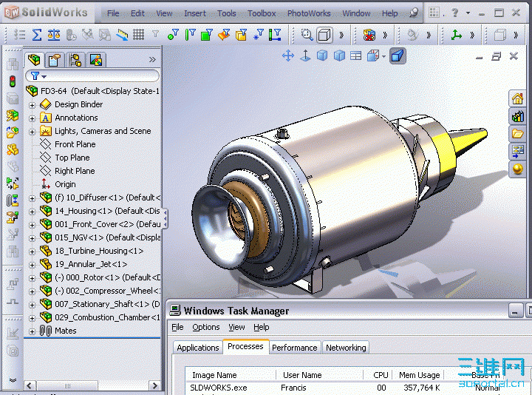Open the Toolbox menu
Screen dimensions: 532x395
(262, 13)
